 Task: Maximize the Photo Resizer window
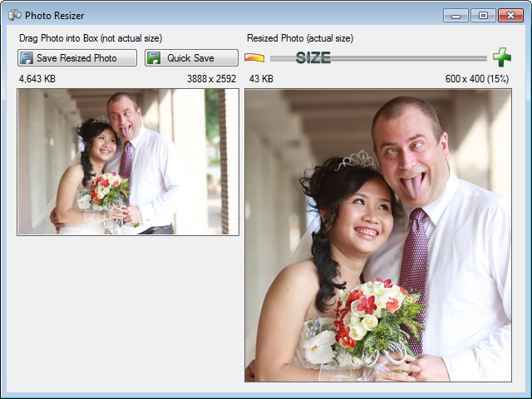click(x=483, y=15)
